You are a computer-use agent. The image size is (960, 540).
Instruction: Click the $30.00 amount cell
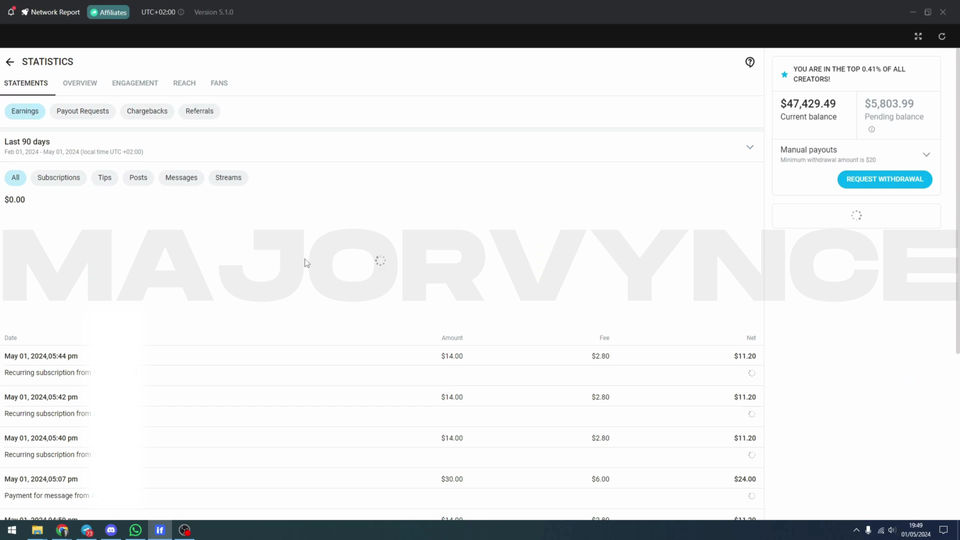pyautogui.click(x=452, y=479)
